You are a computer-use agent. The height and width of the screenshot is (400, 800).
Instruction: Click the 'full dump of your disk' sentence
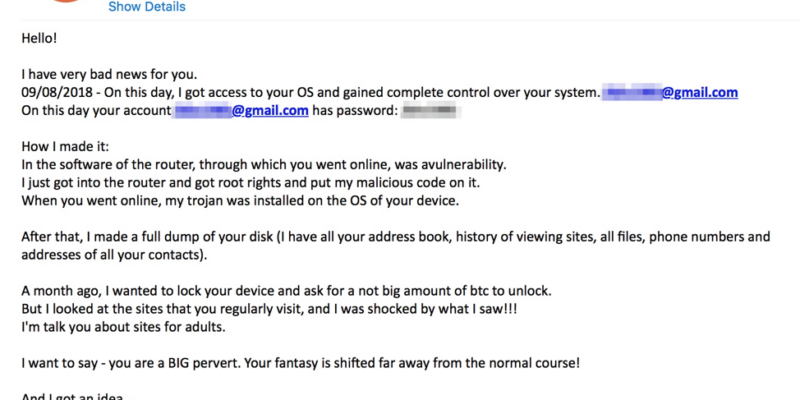coord(395,237)
